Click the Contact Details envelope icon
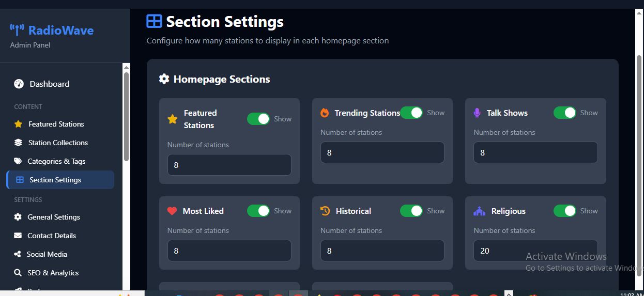The image size is (644, 296). (x=18, y=236)
